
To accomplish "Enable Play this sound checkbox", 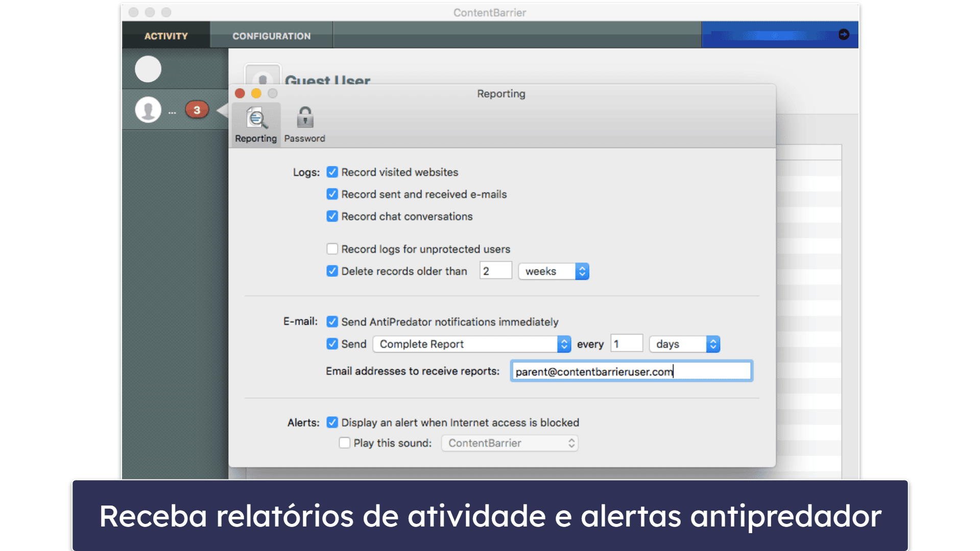I will point(345,443).
